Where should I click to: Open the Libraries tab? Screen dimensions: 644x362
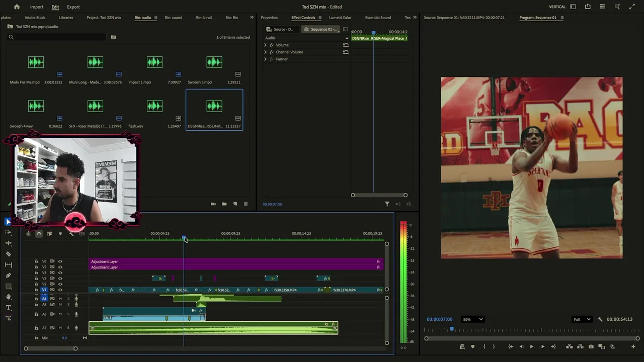point(66,18)
